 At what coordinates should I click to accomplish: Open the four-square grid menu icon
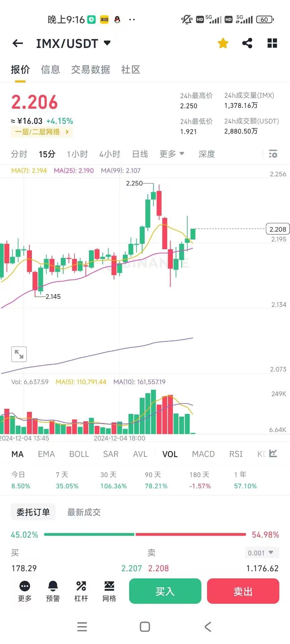coord(272,43)
